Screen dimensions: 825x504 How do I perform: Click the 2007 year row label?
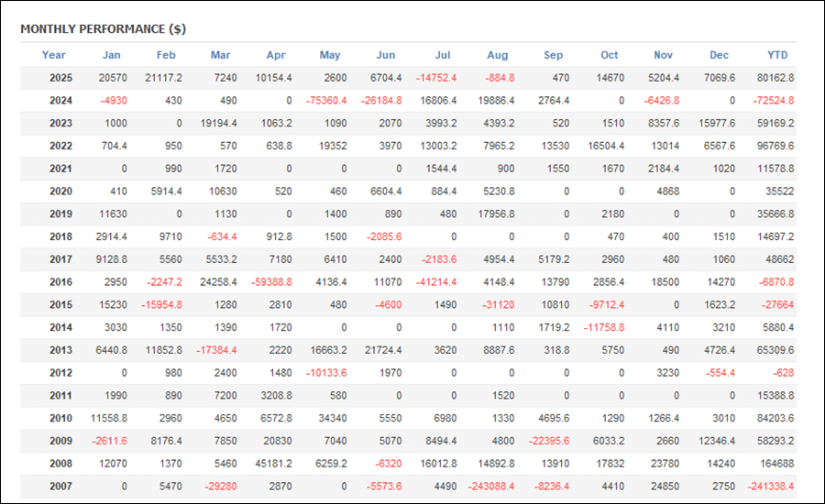pyautogui.click(x=60, y=486)
